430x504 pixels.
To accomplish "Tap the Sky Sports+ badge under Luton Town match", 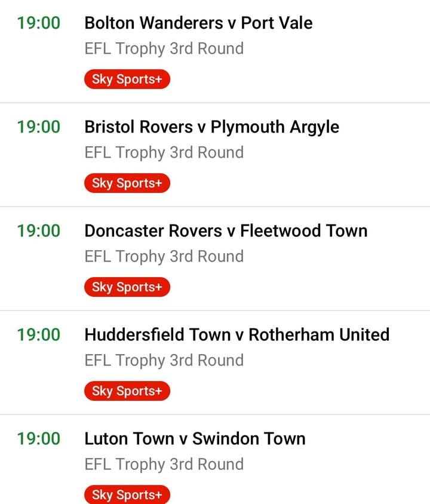I will click(127, 495).
